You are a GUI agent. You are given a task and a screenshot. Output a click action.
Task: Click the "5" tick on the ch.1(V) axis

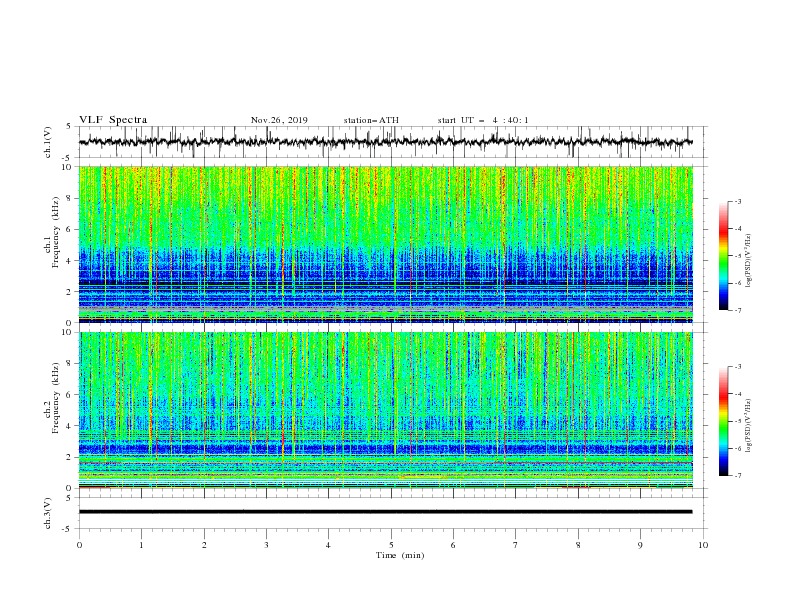(x=69, y=126)
